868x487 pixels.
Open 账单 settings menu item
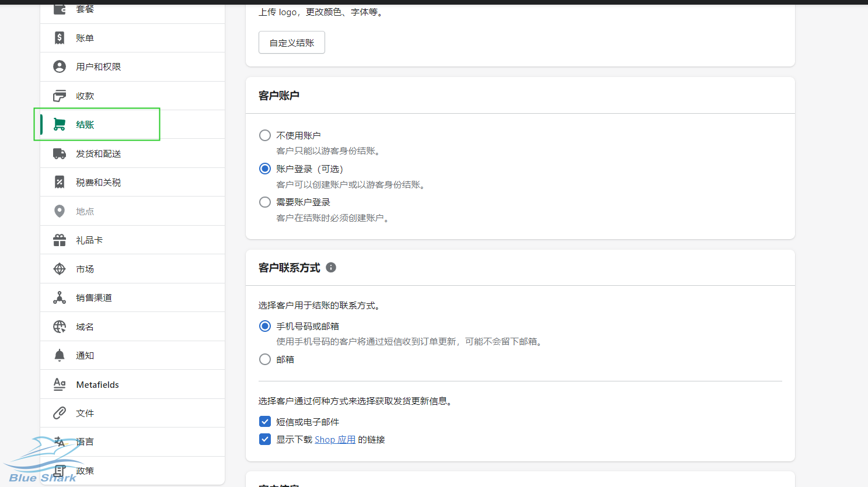(x=133, y=38)
